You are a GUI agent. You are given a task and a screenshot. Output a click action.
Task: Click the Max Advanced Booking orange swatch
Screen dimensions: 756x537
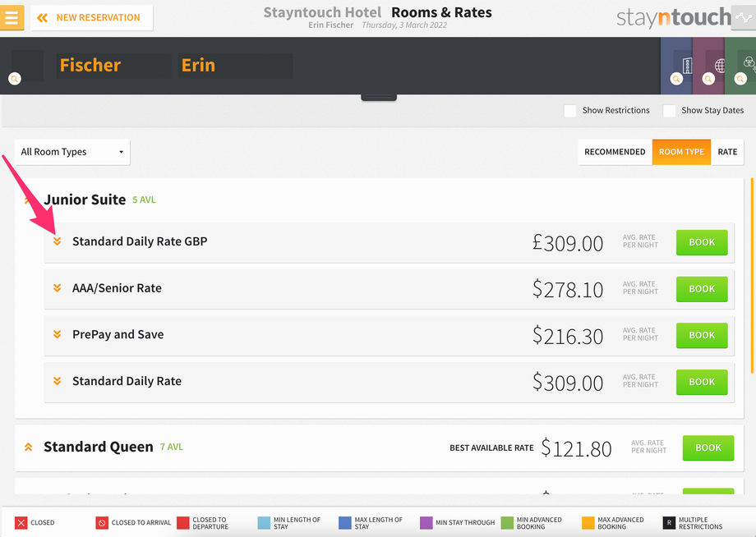tap(588, 523)
